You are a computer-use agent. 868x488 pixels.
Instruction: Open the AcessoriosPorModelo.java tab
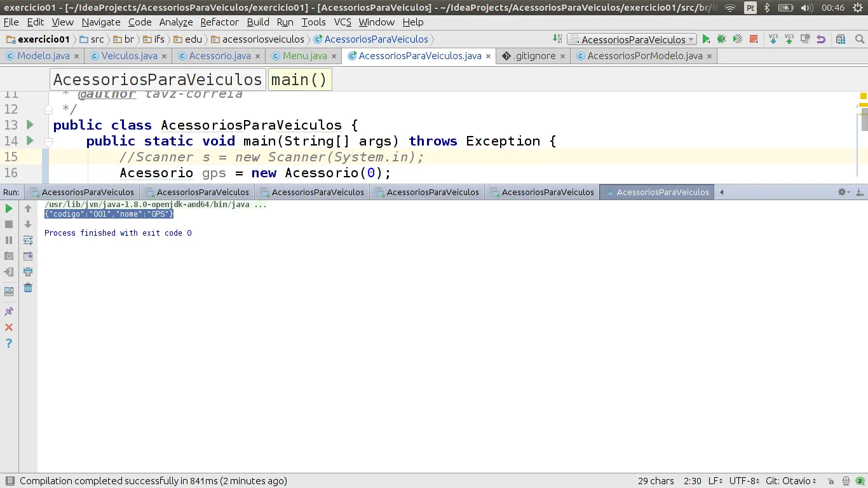pos(645,56)
